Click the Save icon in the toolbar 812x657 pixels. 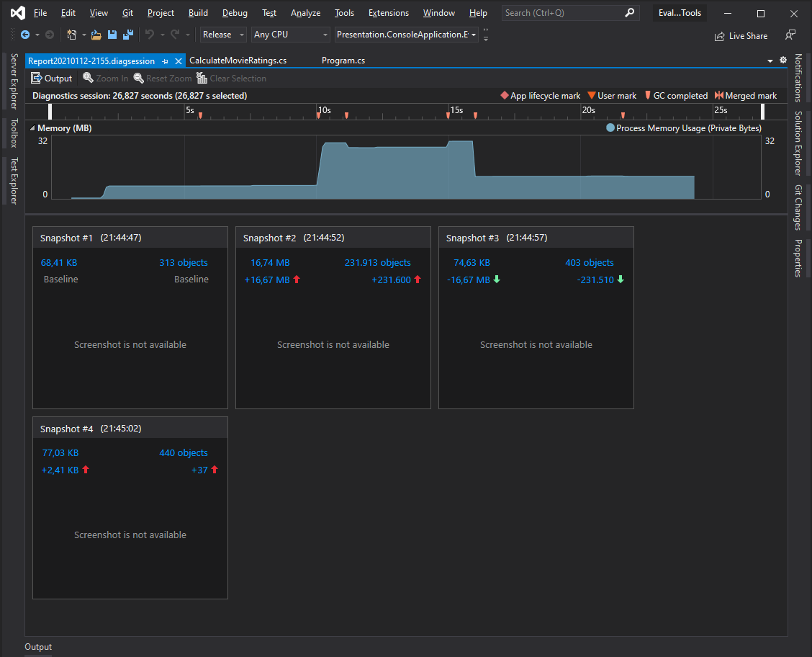click(x=112, y=34)
